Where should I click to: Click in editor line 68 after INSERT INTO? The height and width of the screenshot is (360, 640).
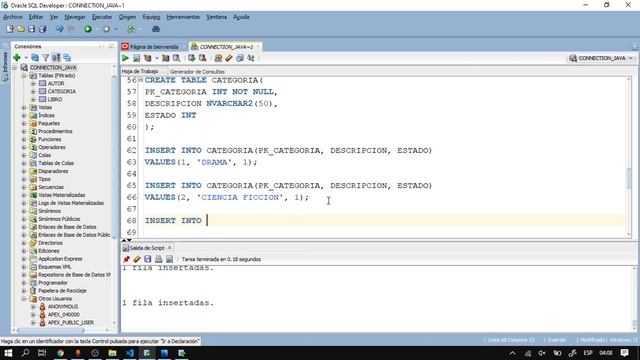[207, 220]
